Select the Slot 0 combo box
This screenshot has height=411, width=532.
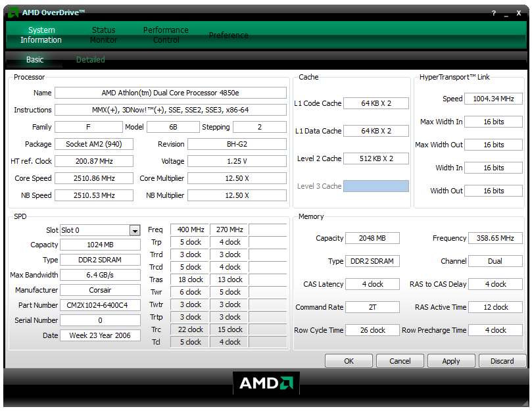click(x=100, y=230)
